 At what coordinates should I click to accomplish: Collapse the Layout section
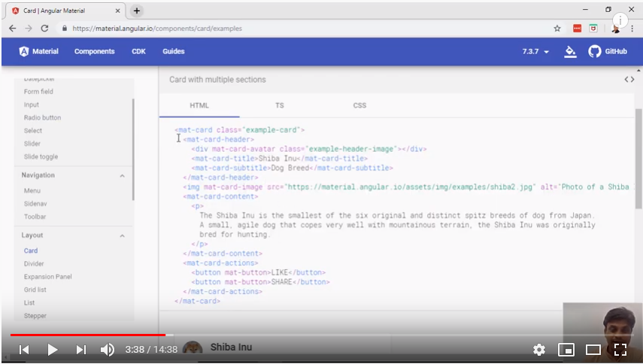pos(123,235)
